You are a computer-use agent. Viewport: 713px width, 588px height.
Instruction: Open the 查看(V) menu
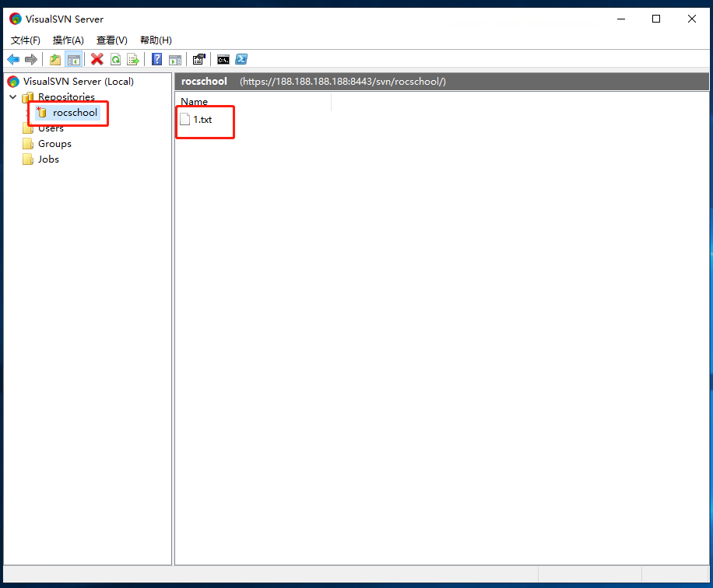(112, 40)
